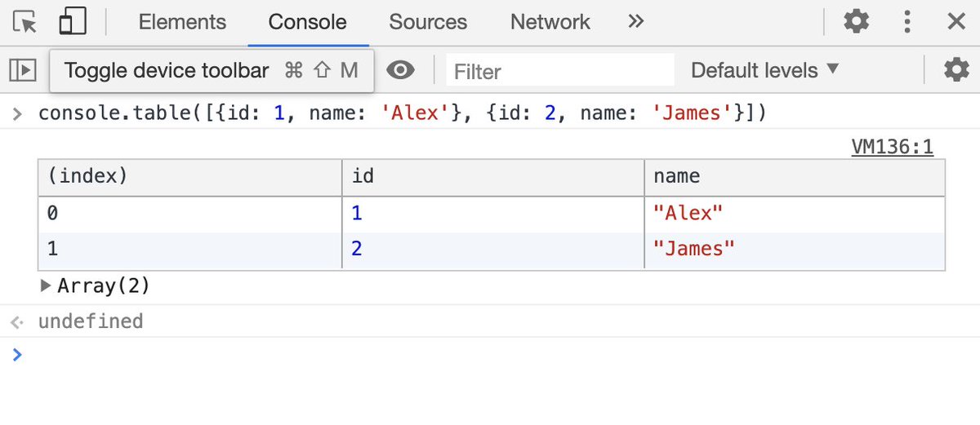Image resolution: width=980 pixels, height=425 pixels.
Task: Open the Network tab
Action: coord(550,22)
